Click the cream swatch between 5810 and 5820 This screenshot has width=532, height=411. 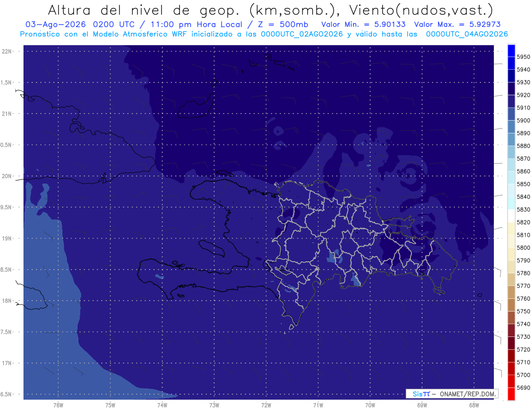pos(511,229)
